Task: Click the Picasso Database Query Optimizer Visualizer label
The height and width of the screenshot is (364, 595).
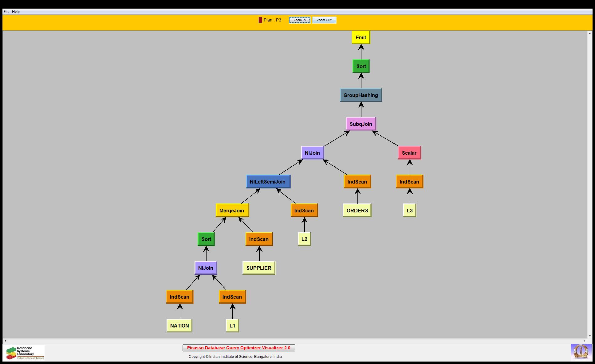Action: pyautogui.click(x=238, y=348)
